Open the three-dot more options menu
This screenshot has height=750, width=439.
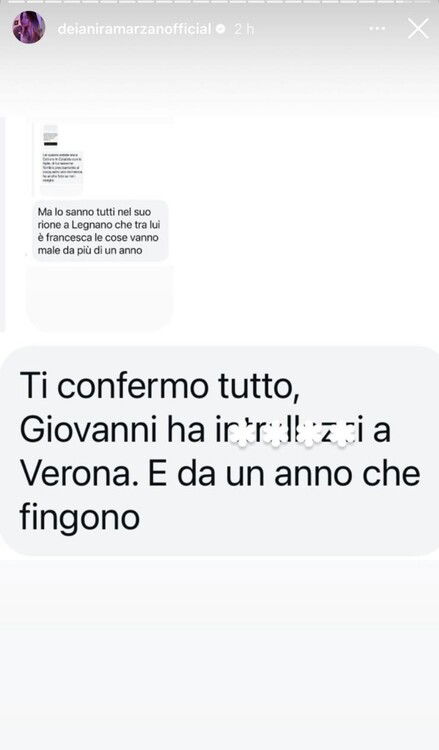pyautogui.click(x=377, y=29)
